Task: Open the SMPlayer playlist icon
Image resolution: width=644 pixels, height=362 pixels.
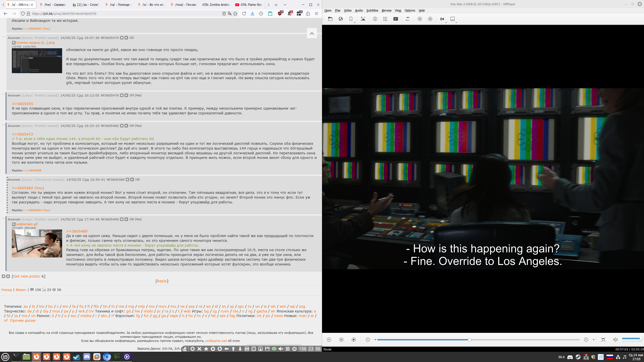Action: click(x=385, y=19)
